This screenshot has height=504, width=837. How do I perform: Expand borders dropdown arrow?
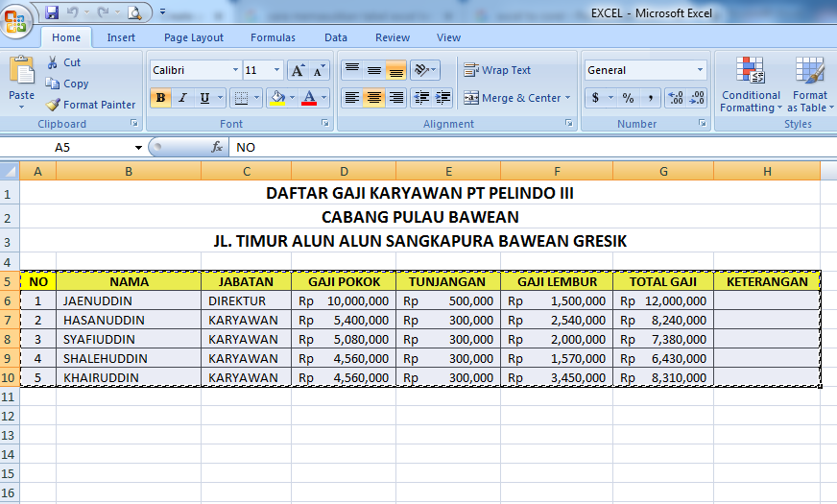(x=256, y=98)
